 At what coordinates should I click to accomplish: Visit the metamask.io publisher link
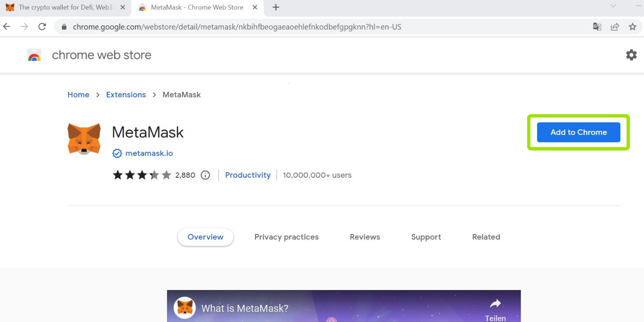149,153
